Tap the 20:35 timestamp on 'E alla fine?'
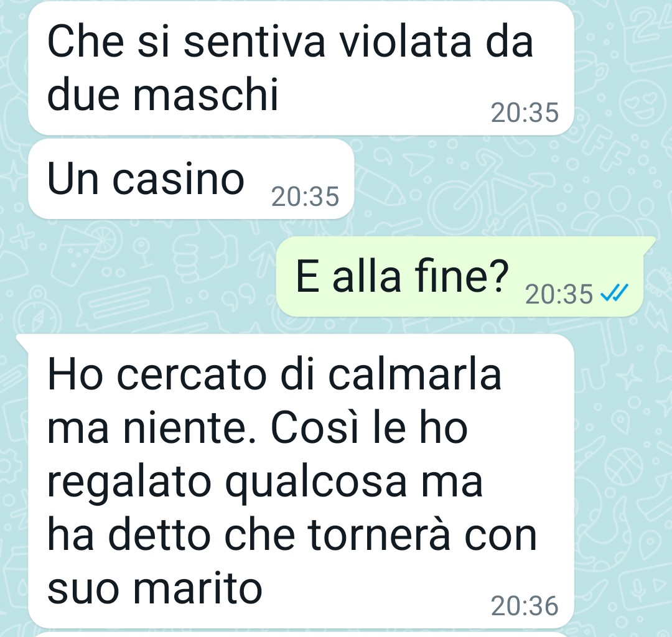This screenshot has width=672, height=637. pyautogui.click(x=559, y=294)
